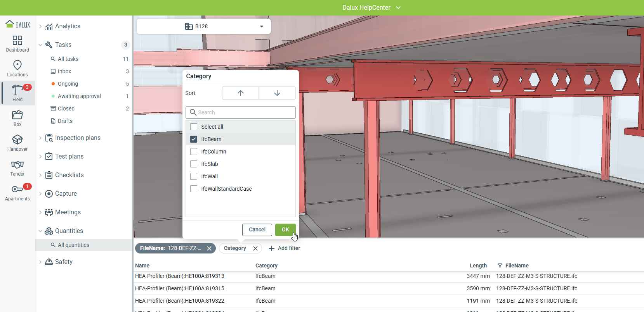Open the Dashboard icon in sidebar
Image resolution: width=644 pixels, height=312 pixels.
tap(17, 44)
